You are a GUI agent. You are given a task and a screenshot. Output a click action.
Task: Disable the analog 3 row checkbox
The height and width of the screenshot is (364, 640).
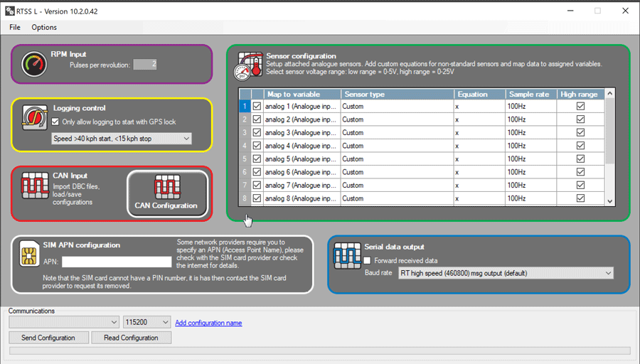click(257, 133)
